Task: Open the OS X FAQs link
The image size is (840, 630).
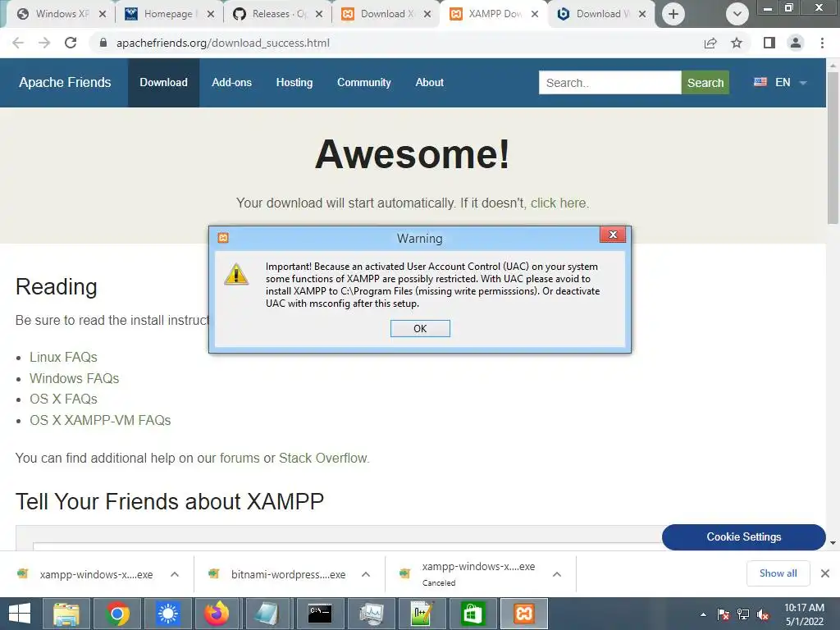Action: (63, 399)
